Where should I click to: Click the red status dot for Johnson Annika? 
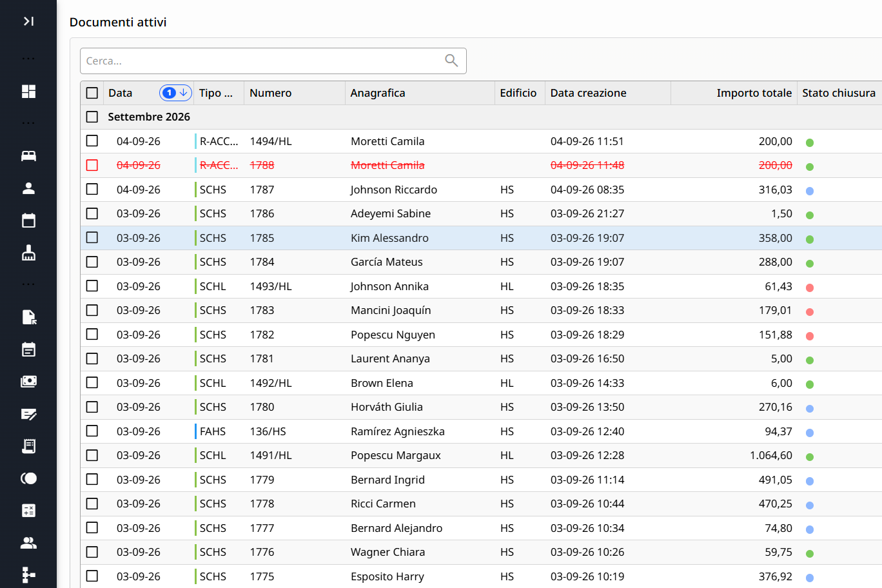[x=810, y=288]
